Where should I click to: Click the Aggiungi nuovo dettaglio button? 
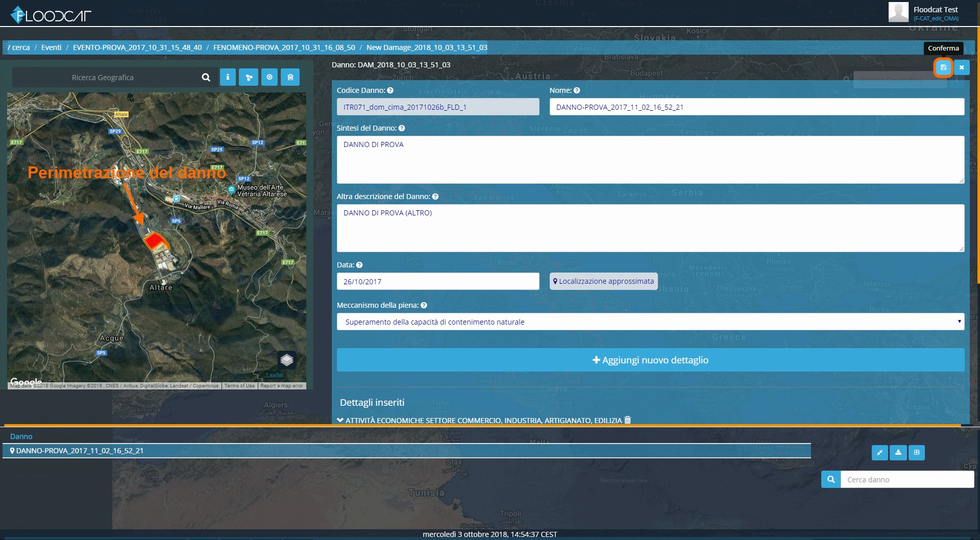tap(650, 360)
